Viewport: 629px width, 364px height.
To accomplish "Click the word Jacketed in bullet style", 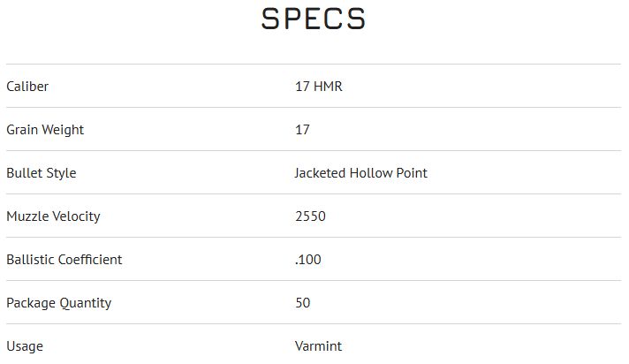I will coord(320,173).
